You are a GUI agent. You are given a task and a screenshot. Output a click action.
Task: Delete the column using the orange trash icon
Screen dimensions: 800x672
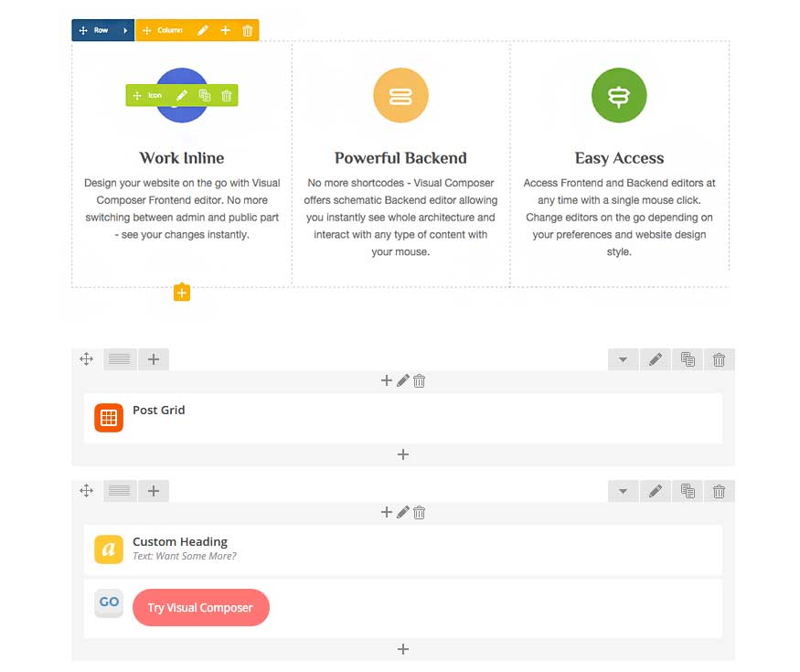pos(248,30)
